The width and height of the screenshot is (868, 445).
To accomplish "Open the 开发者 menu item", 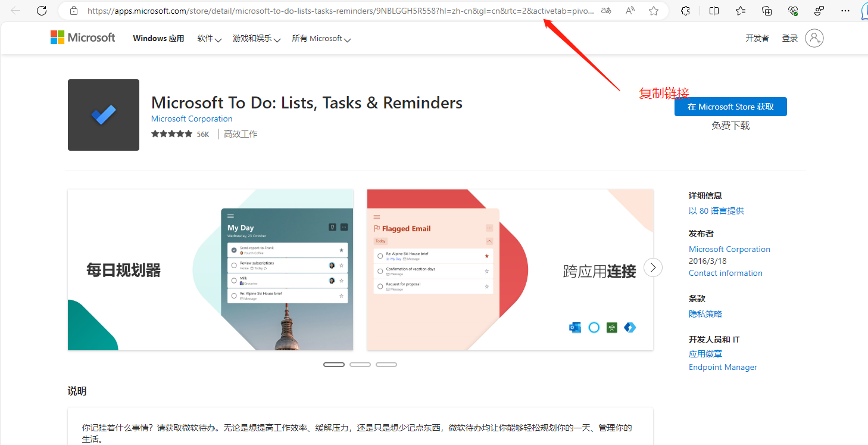I will click(x=757, y=38).
